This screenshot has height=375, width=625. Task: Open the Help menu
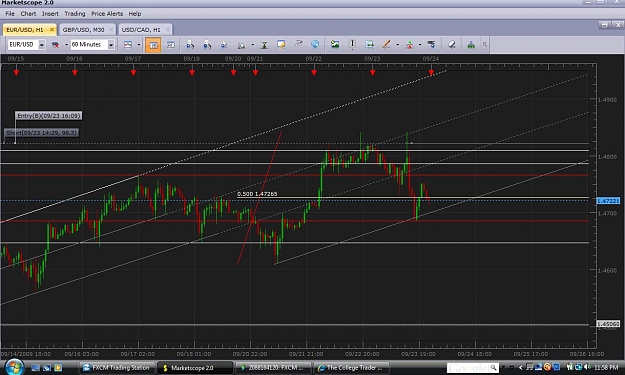click(135, 14)
